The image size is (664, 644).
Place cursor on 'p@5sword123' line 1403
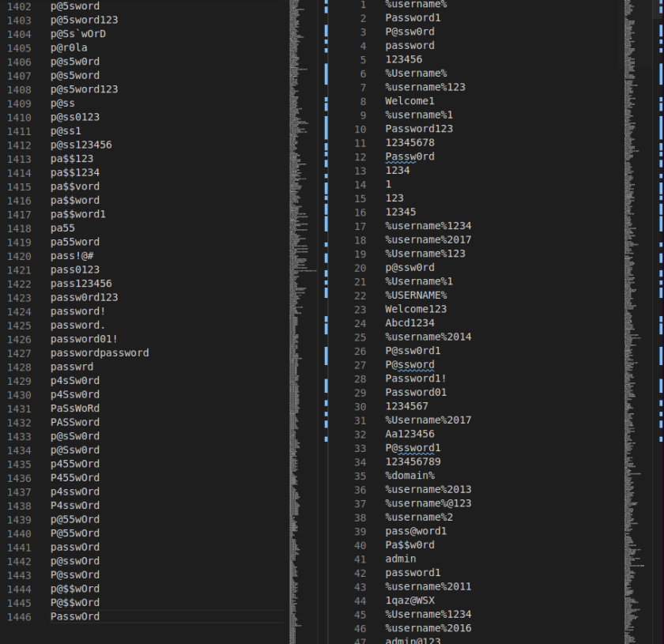point(85,20)
